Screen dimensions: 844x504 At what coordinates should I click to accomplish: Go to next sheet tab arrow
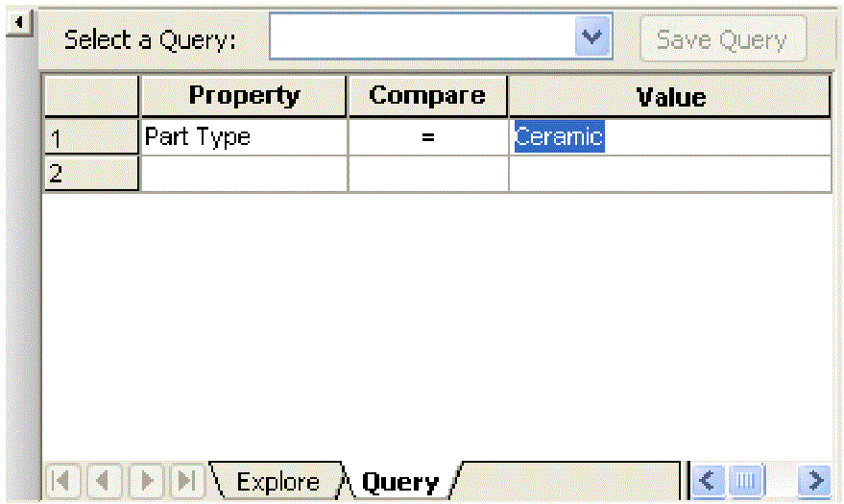pyautogui.click(x=145, y=480)
